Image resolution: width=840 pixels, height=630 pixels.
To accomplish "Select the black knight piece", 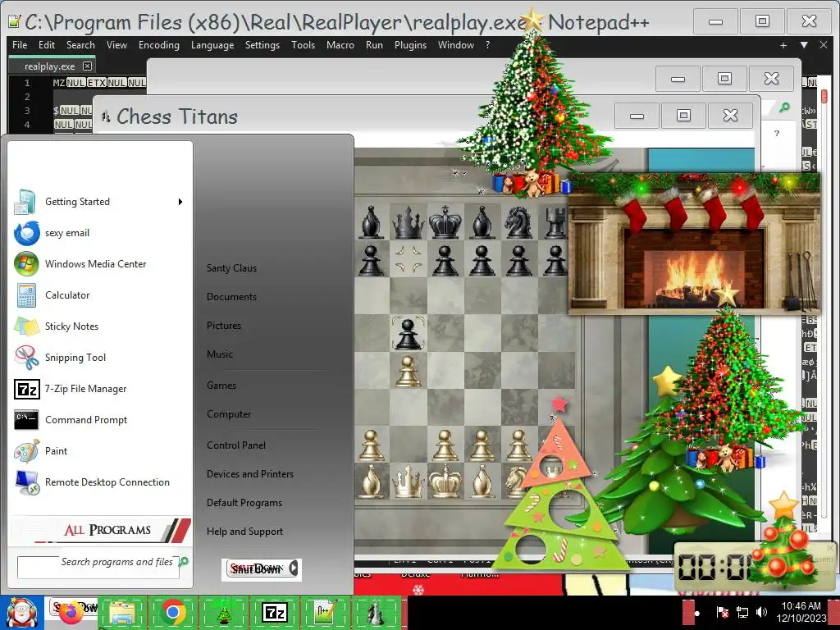I will (x=518, y=221).
